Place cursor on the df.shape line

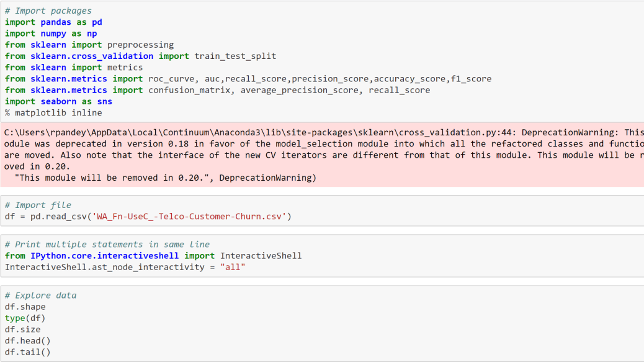tap(25, 307)
